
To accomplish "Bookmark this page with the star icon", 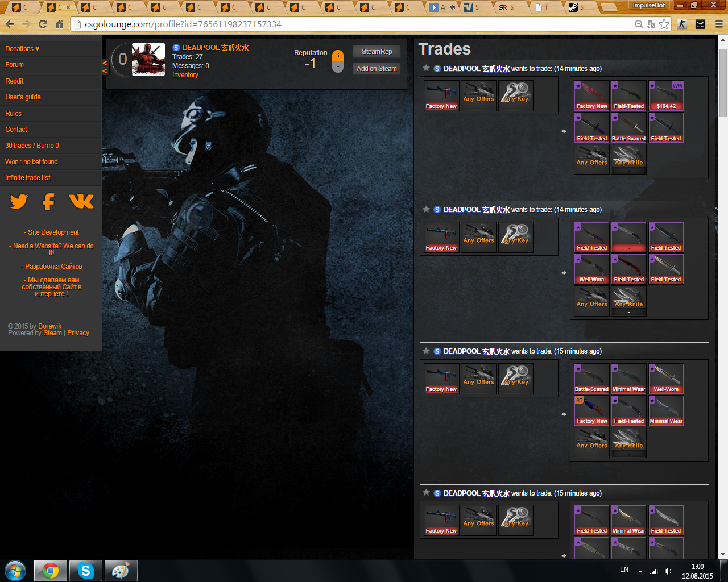I will click(x=664, y=24).
